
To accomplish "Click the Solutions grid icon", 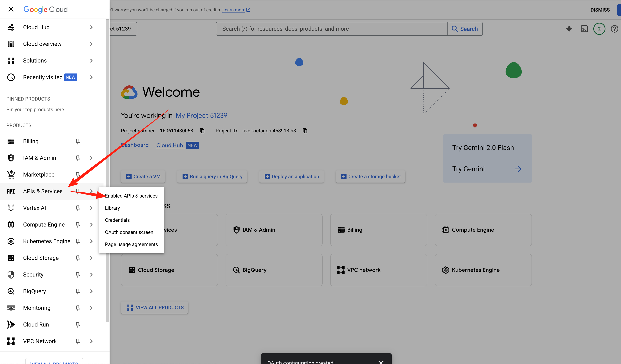I will (x=11, y=61).
